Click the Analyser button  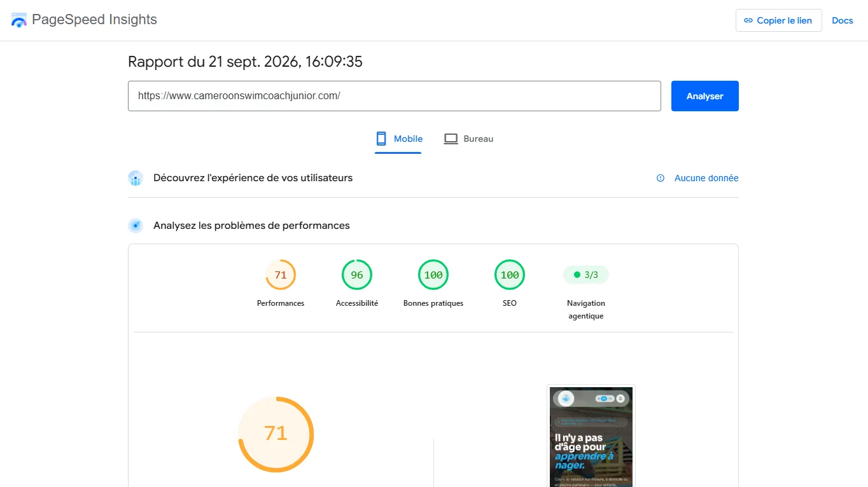pyautogui.click(x=704, y=96)
